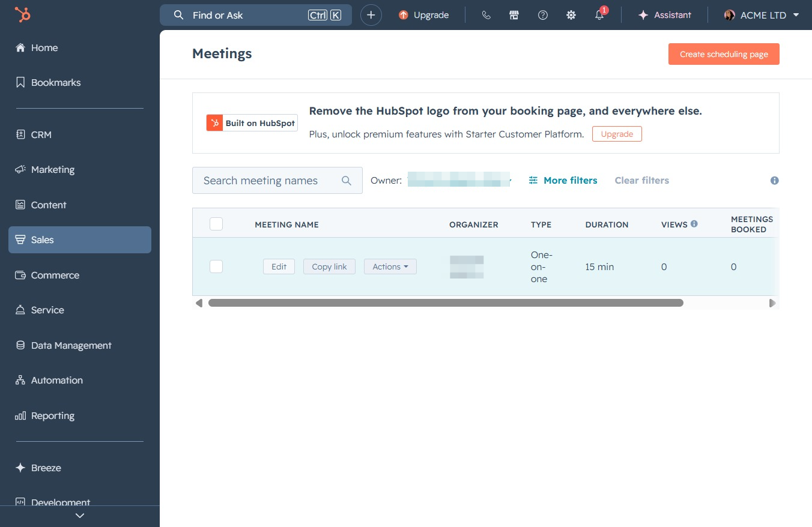The width and height of the screenshot is (812, 527).
Task: Click the search magnifier in meeting search
Action: tap(347, 180)
